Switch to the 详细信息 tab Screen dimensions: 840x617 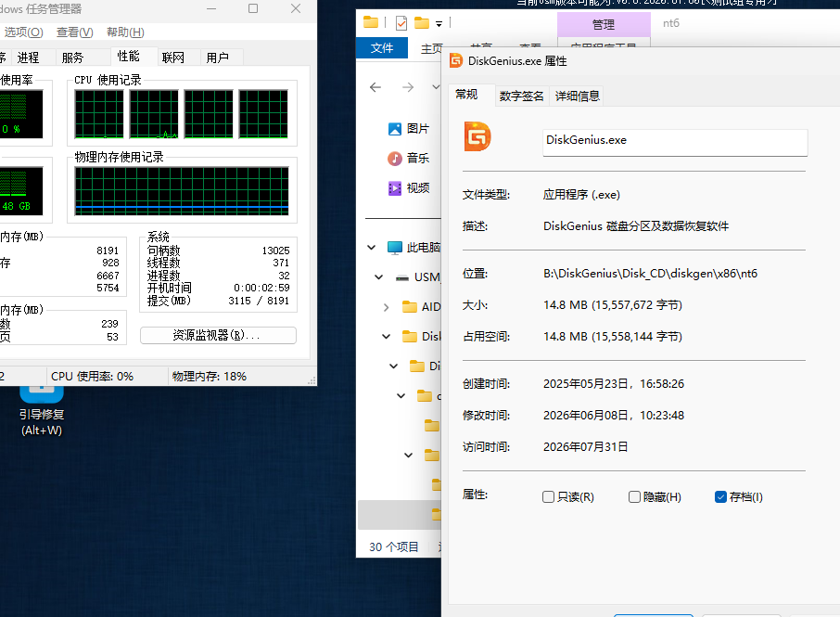[577, 96]
